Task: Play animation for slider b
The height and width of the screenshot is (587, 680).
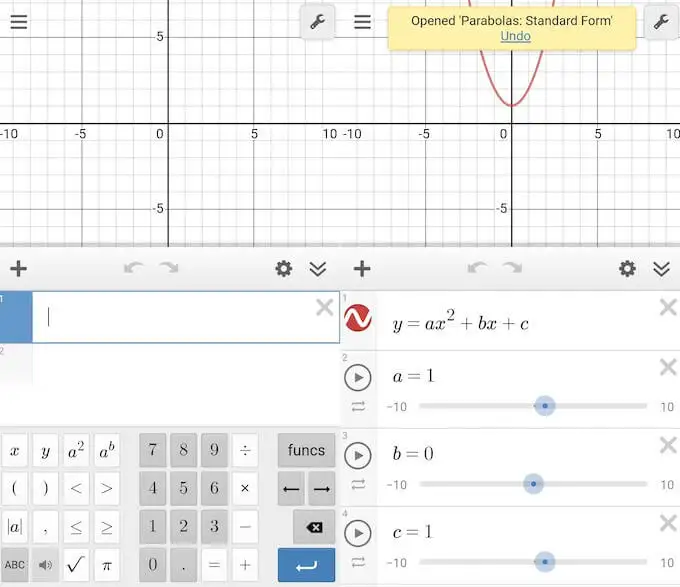Action: 358,456
